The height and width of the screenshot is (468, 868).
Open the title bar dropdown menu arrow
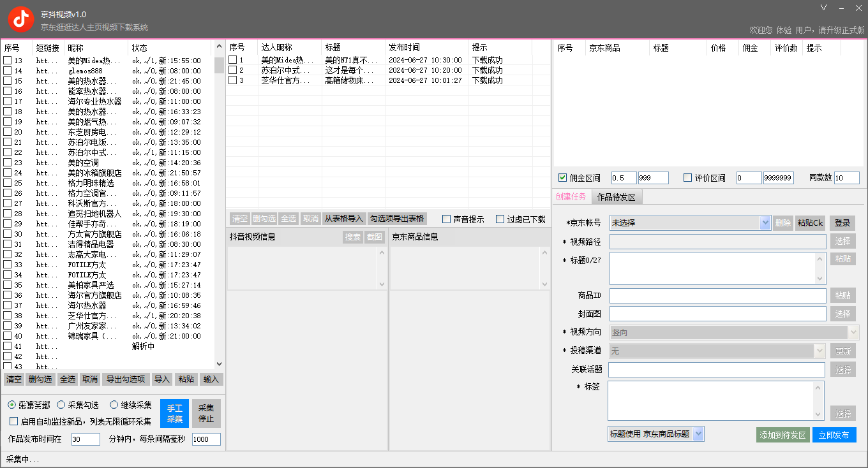(x=823, y=8)
